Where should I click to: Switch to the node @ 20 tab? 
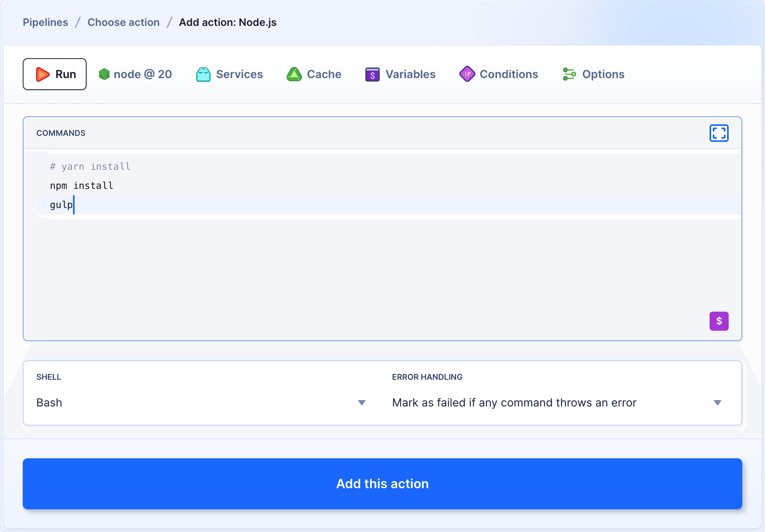[135, 74]
